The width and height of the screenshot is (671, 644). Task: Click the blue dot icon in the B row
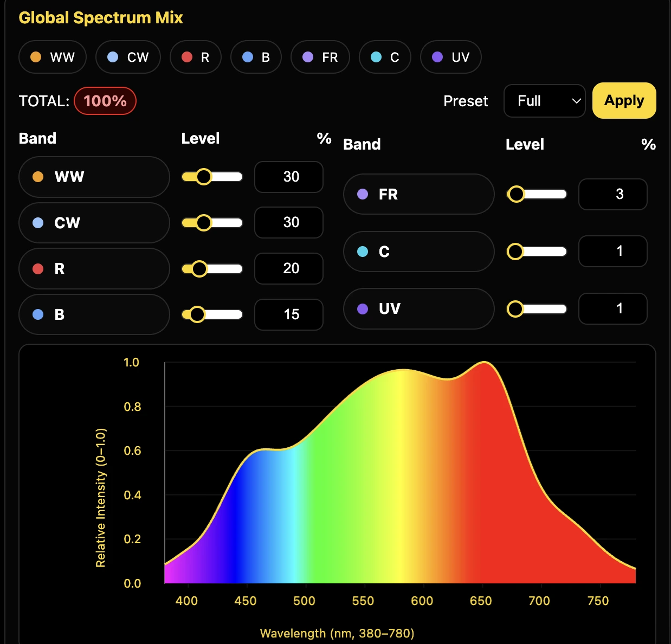point(38,314)
